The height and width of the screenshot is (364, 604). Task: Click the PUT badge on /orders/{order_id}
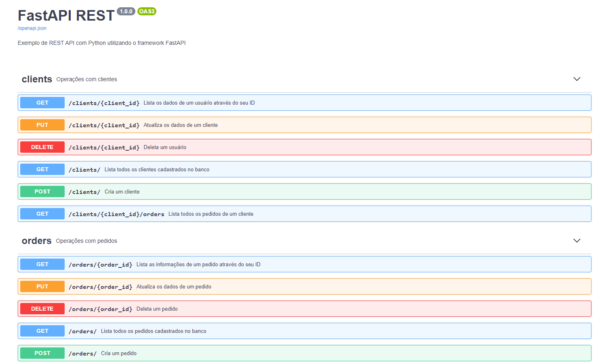click(42, 286)
